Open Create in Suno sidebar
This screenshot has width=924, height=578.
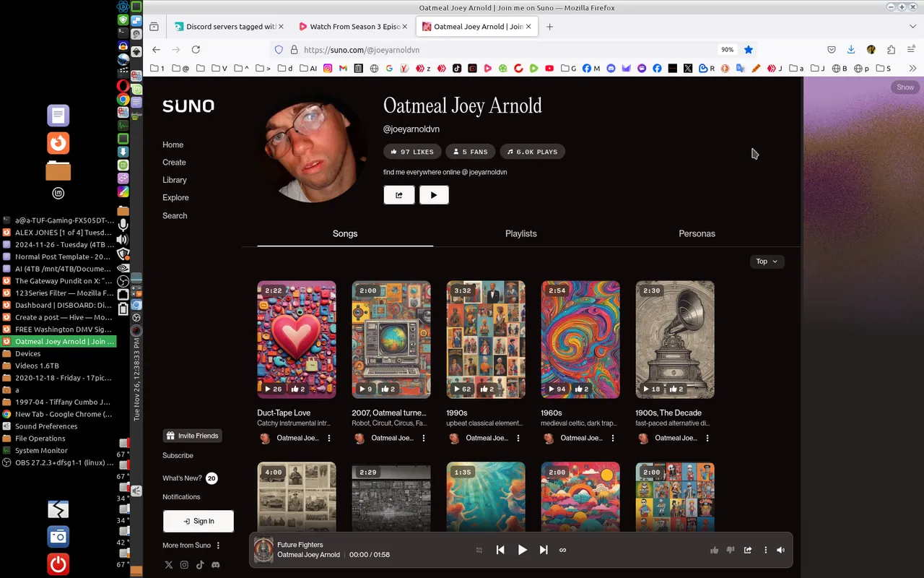(x=174, y=163)
